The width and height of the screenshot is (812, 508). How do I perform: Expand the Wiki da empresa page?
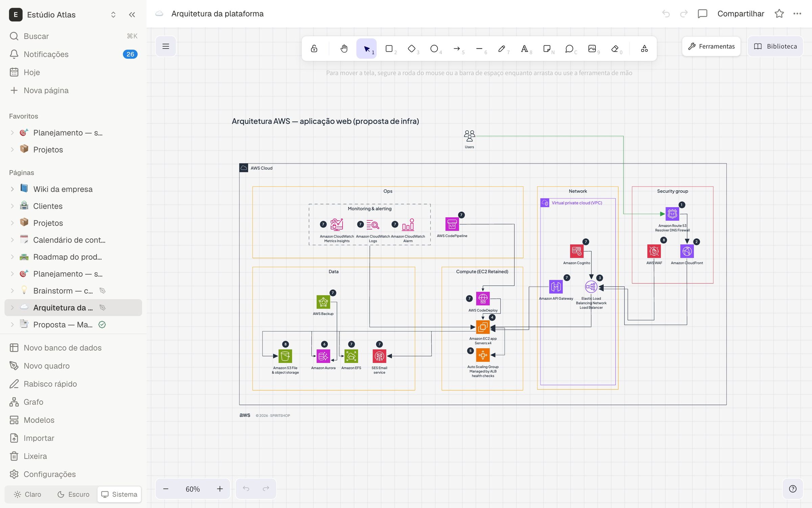(x=12, y=189)
